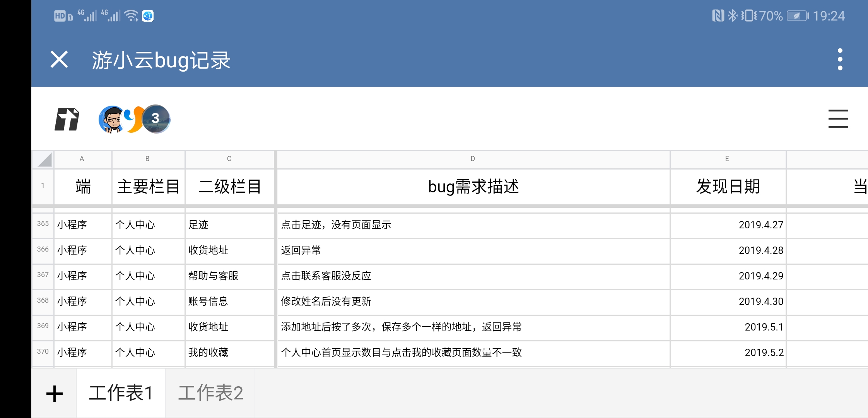The width and height of the screenshot is (868, 418).
Task: Tap the orange moon collaborator avatar
Action: [133, 119]
